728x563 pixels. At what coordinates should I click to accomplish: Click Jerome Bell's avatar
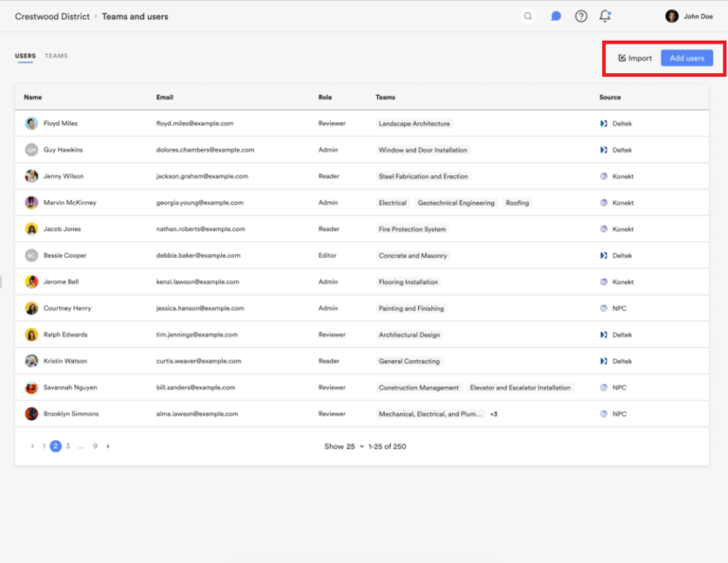coord(31,281)
